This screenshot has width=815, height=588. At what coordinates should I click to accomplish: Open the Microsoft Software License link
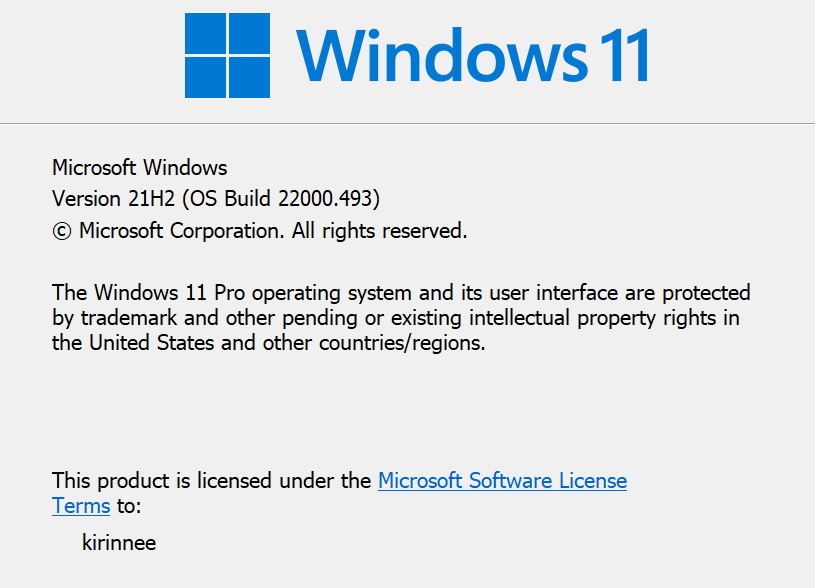click(502, 481)
